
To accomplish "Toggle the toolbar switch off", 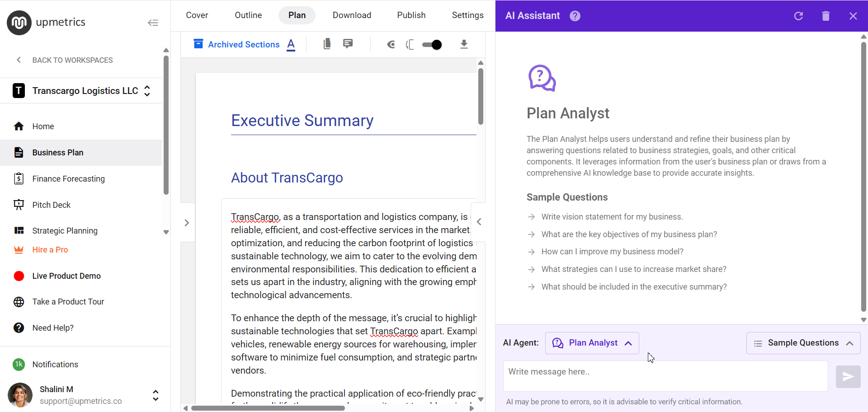I will 432,45.
